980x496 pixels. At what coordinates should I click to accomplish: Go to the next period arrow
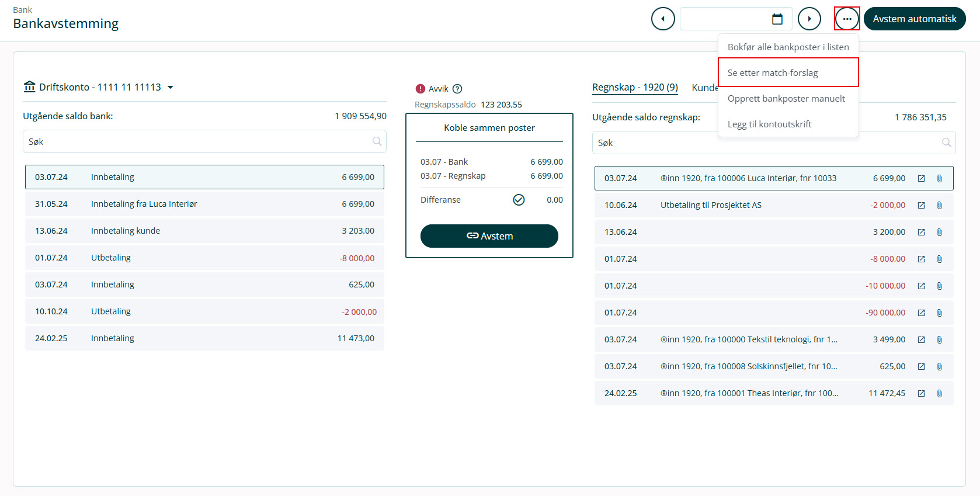(x=809, y=19)
